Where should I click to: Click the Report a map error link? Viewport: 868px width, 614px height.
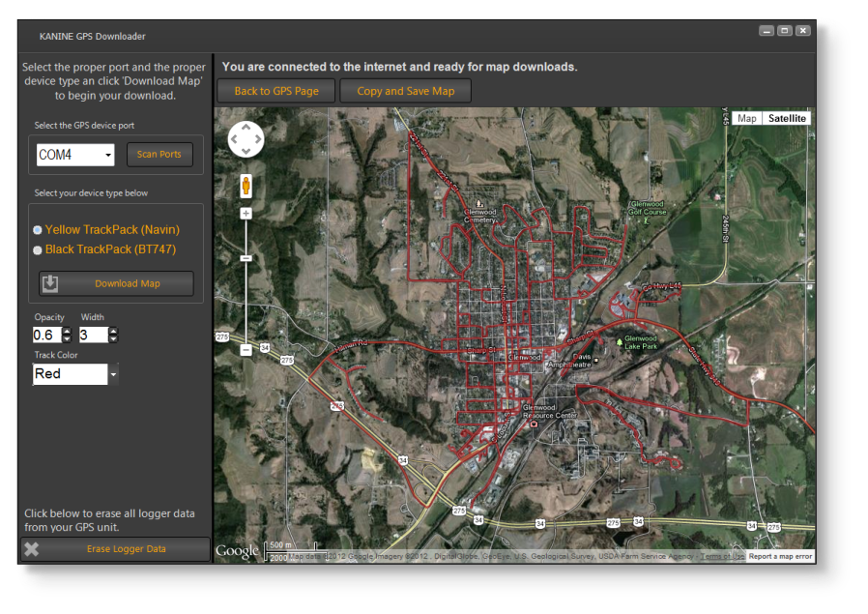pyautogui.click(x=781, y=556)
